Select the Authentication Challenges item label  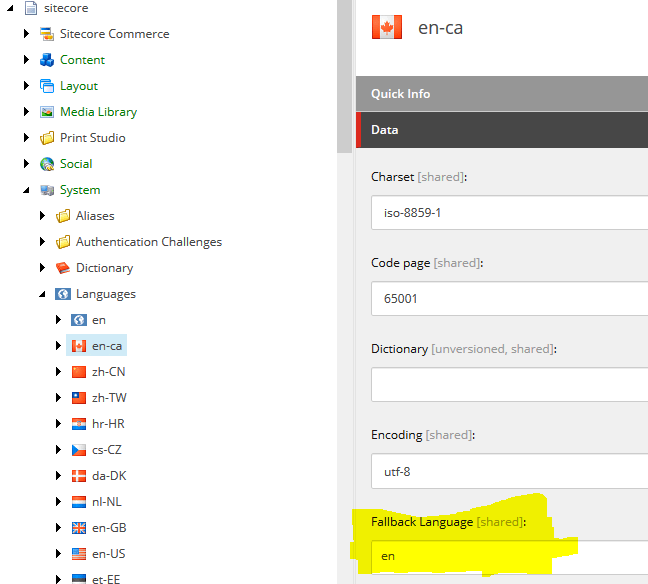tap(149, 242)
